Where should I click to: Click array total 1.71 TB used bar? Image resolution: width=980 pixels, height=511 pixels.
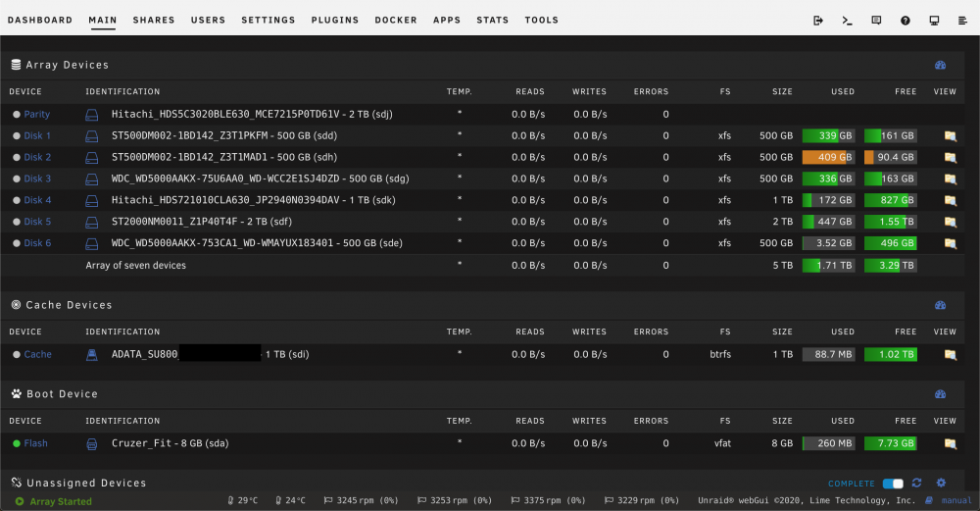(x=829, y=265)
